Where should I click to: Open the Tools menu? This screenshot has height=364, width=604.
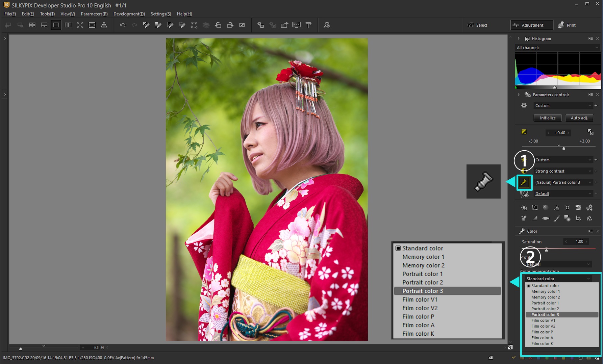(47, 14)
